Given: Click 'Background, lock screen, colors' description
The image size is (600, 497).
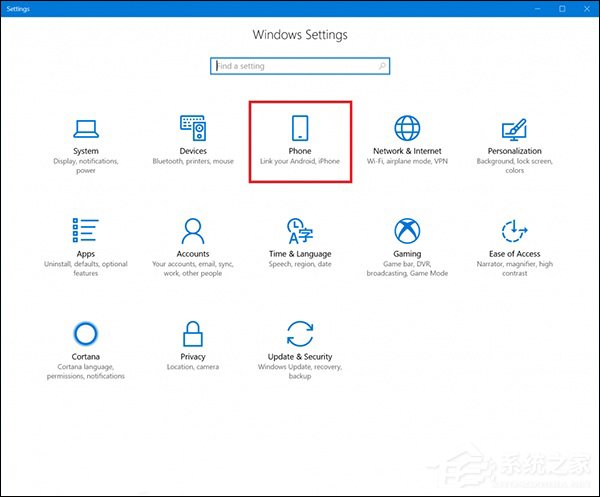Looking at the screenshot, I should click(x=514, y=166).
